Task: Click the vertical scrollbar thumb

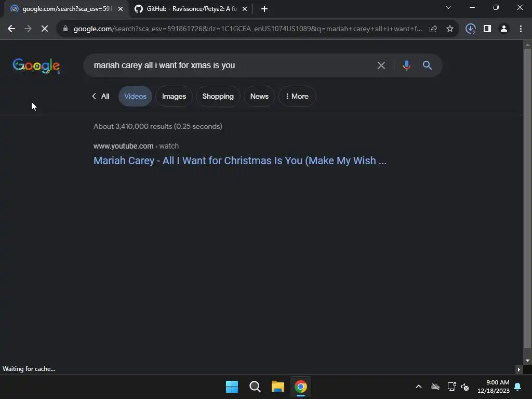Action: (x=527, y=198)
